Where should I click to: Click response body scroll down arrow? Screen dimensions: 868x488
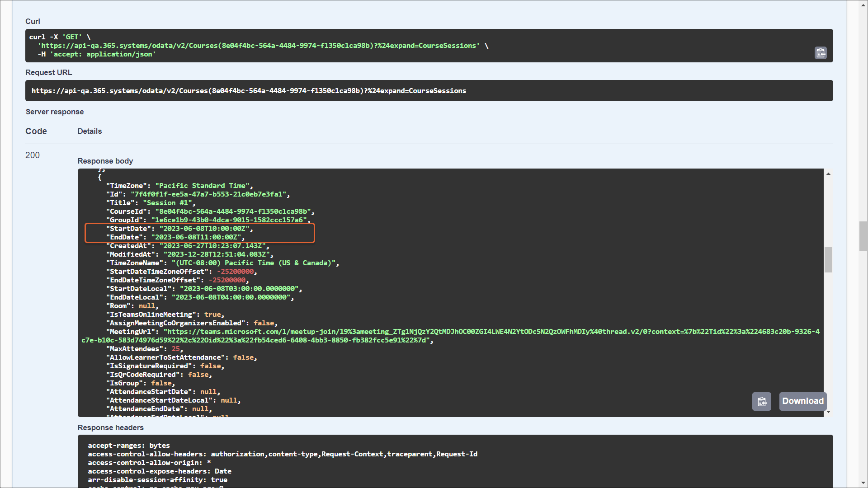(828, 412)
